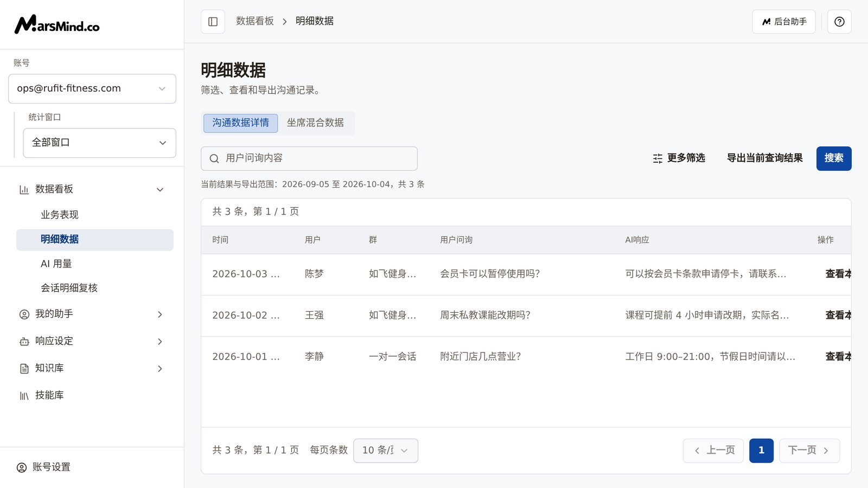
Task: Select page 1 in pagination
Action: tap(762, 451)
